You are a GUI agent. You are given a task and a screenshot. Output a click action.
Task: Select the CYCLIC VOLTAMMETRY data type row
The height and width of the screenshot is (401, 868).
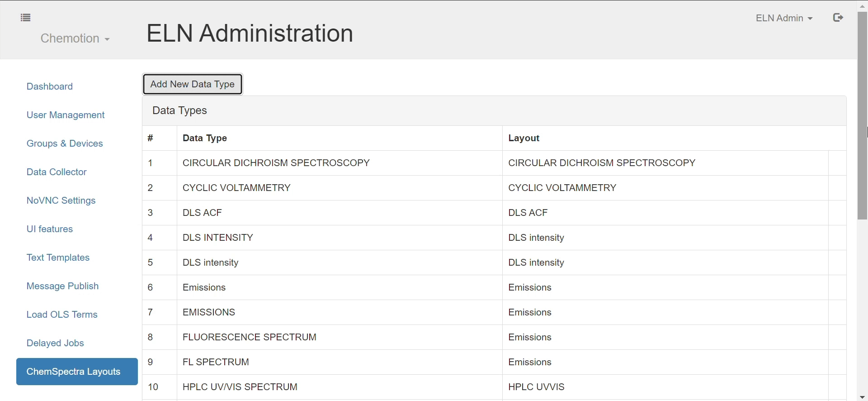coord(236,188)
